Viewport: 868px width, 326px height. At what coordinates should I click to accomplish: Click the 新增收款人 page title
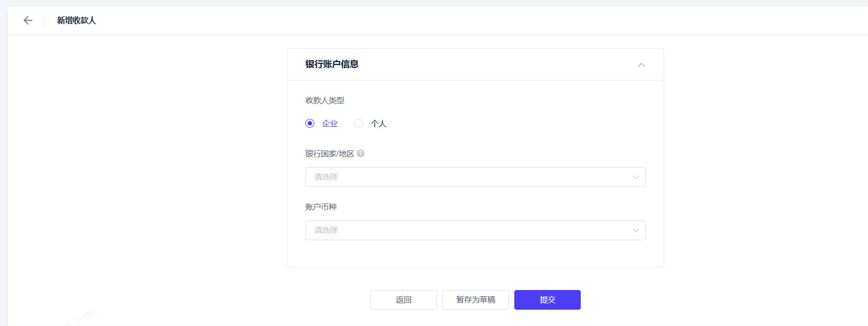(x=76, y=20)
